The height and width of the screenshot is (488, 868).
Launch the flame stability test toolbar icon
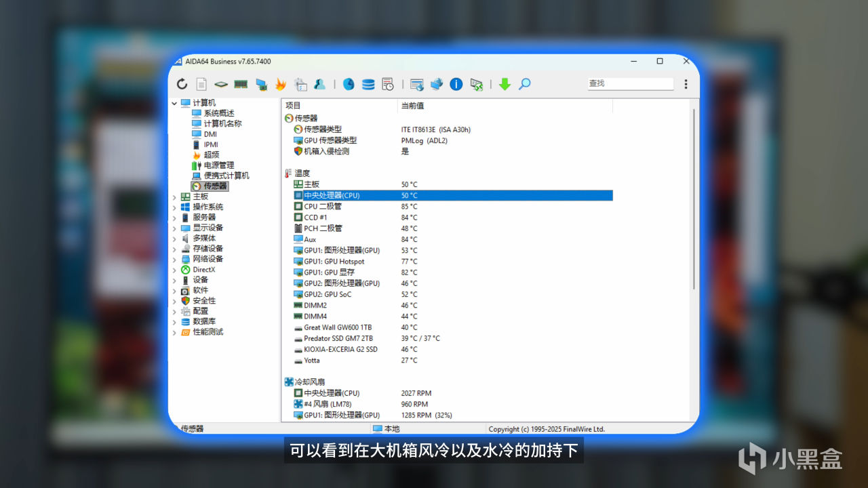(x=281, y=84)
